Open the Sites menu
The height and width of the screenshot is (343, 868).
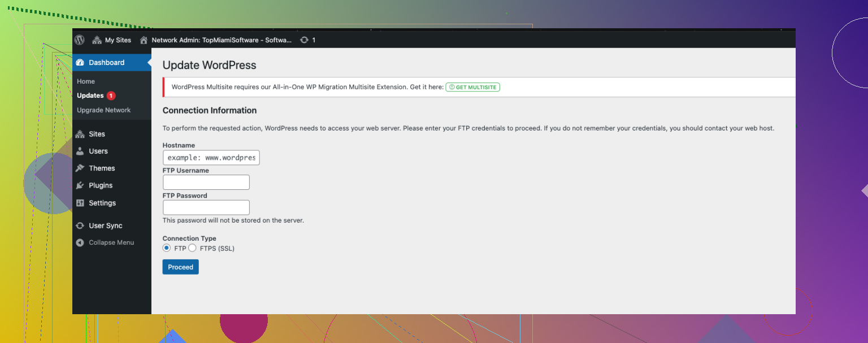(x=112, y=134)
